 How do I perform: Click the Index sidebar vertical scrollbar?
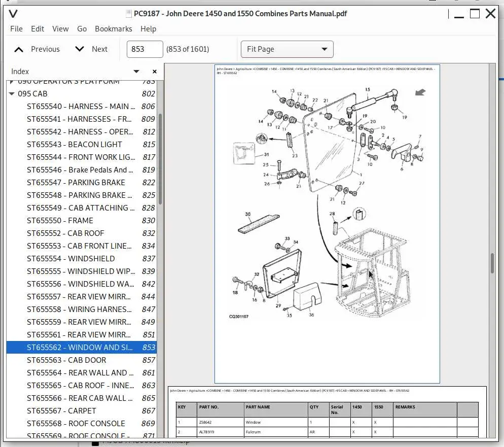pyautogui.click(x=160, y=159)
